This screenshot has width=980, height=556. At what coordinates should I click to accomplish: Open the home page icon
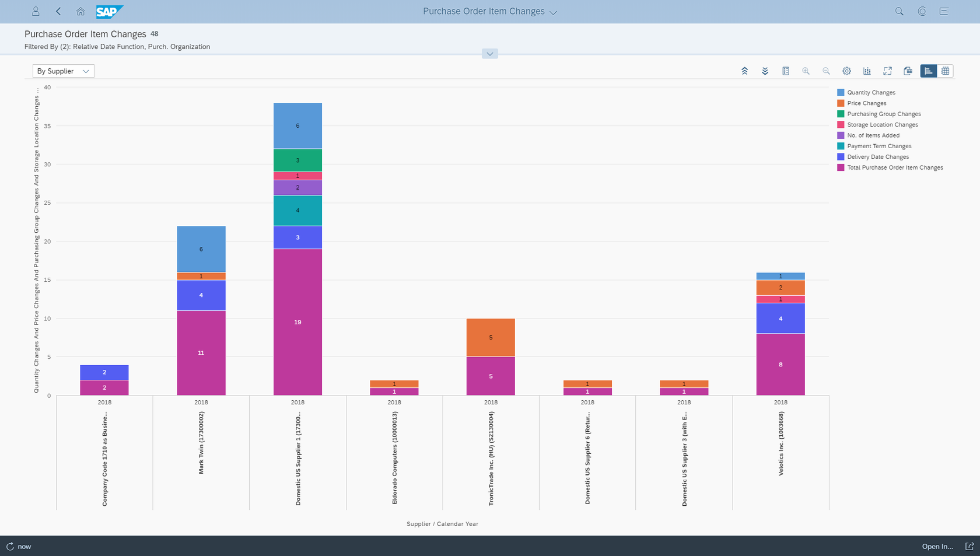[80, 11]
